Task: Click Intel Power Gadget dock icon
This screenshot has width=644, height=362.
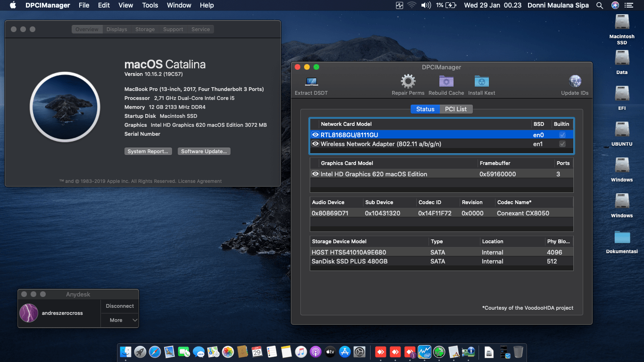Action: (425, 352)
